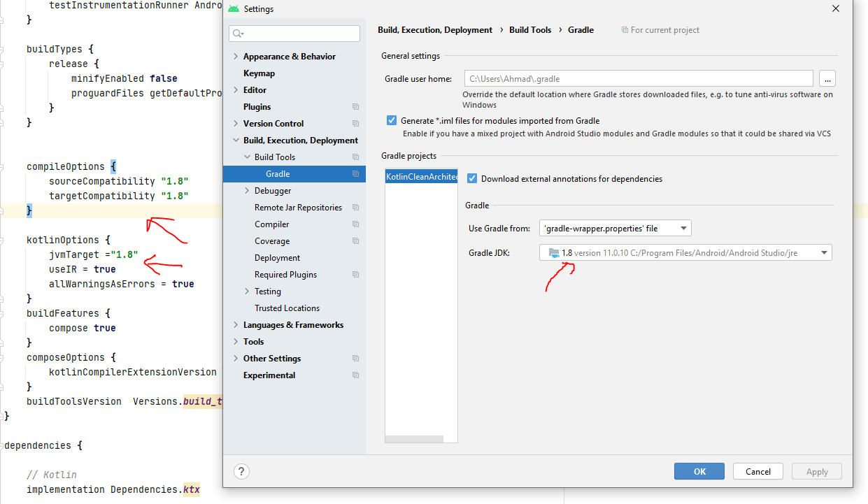Click the project-scope icon beside Version Control
The height and width of the screenshot is (504, 868).
point(355,123)
